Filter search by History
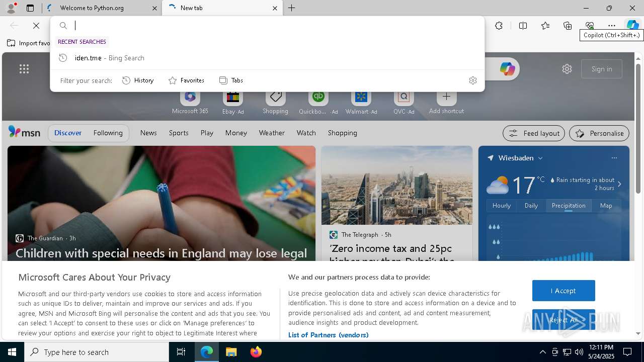 click(x=138, y=80)
